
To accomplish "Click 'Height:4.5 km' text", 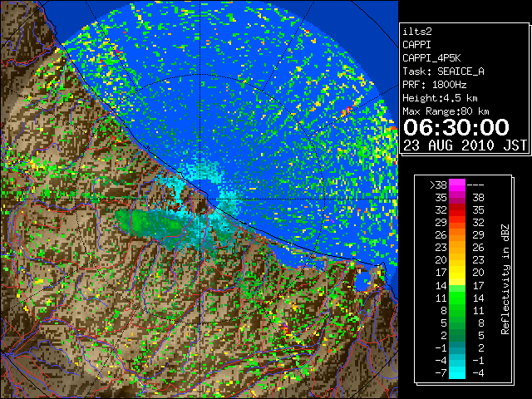I will pos(440,98).
